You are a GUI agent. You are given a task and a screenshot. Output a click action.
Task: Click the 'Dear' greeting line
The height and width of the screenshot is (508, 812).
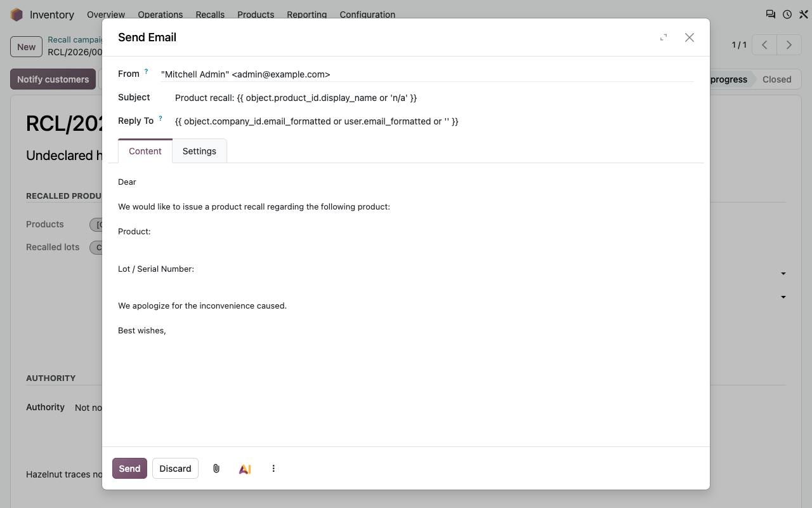click(x=127, y=182)
